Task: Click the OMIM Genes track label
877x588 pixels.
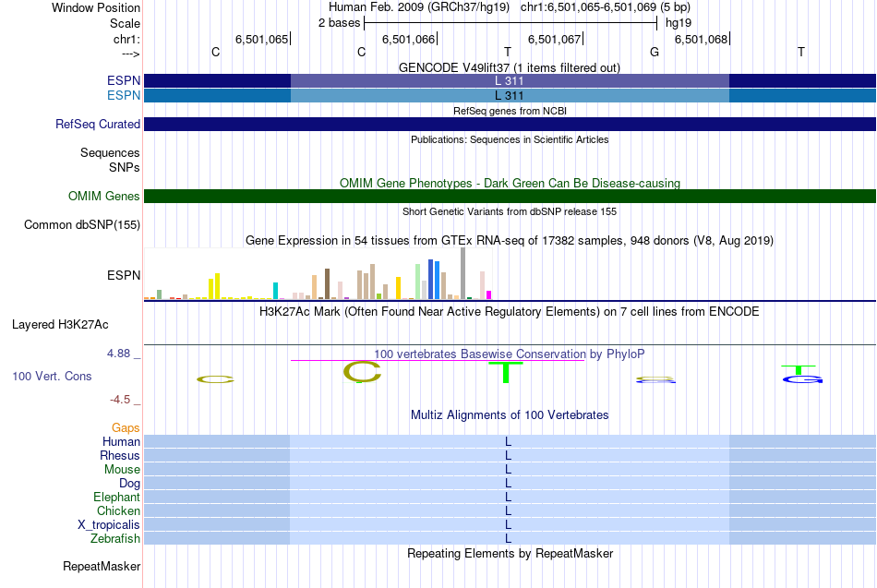Action: [x=104, y=196]
